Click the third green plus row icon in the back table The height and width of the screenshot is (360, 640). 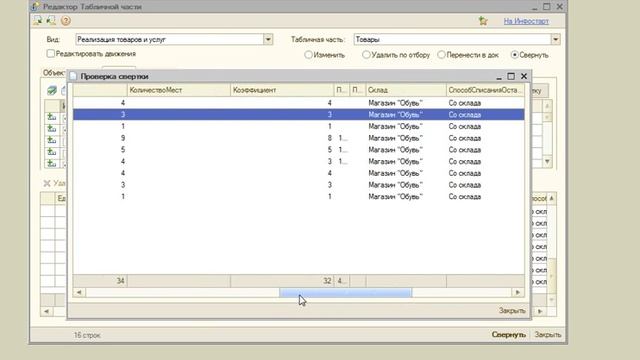click(51, 140)
